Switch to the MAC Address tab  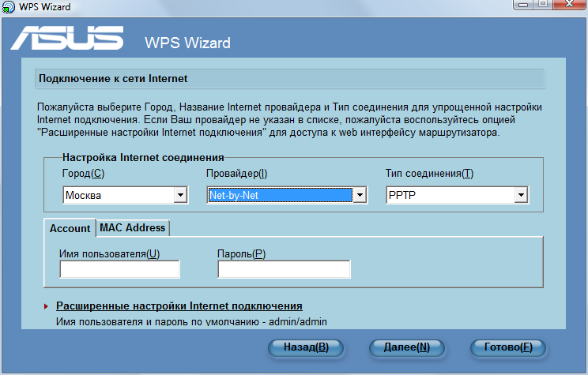click(x=132, y=227)
